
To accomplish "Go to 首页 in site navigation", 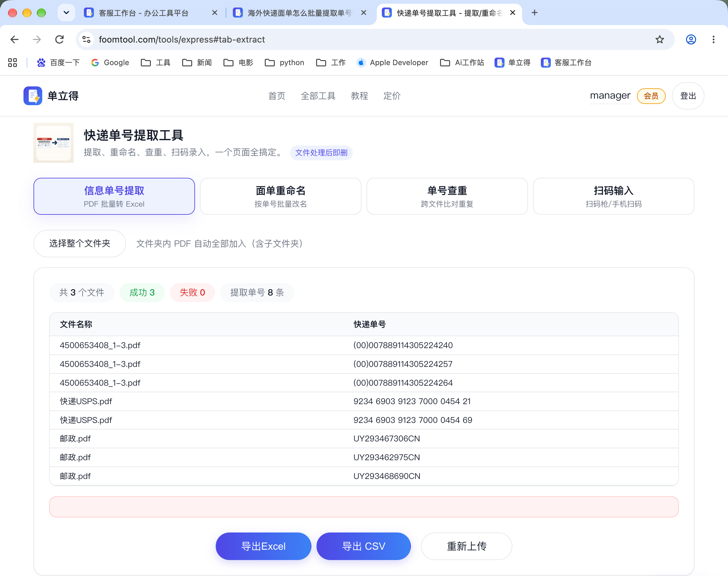I will (277, 96).
